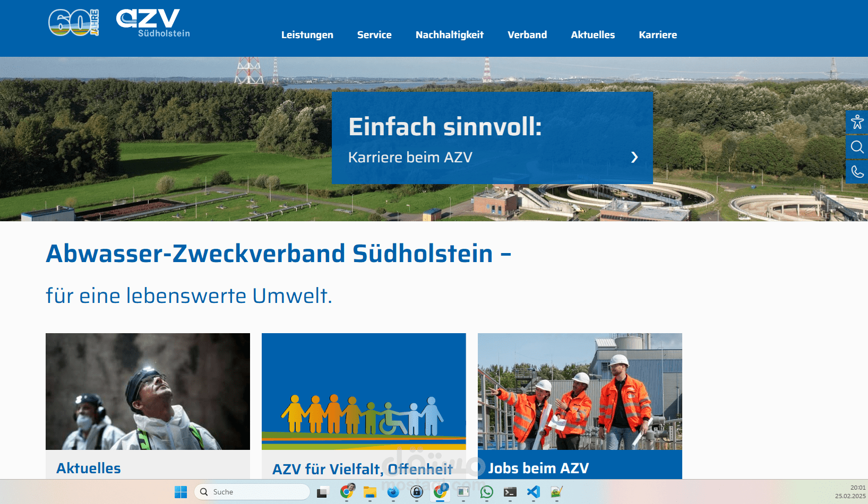
Task: Click the arrow beside Karriere beim AZV
Action: [x=634, y=157]
